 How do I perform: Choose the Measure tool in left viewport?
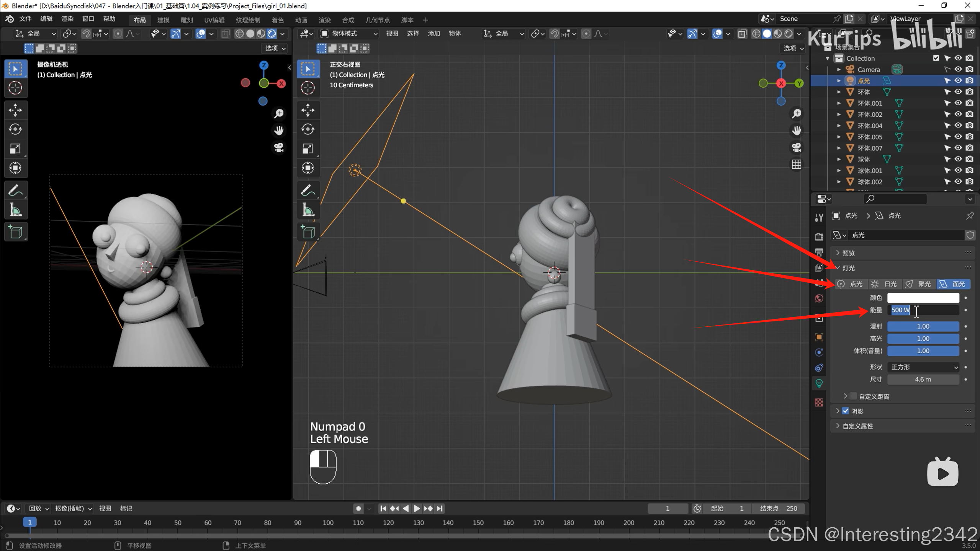(x=15, y=210)
